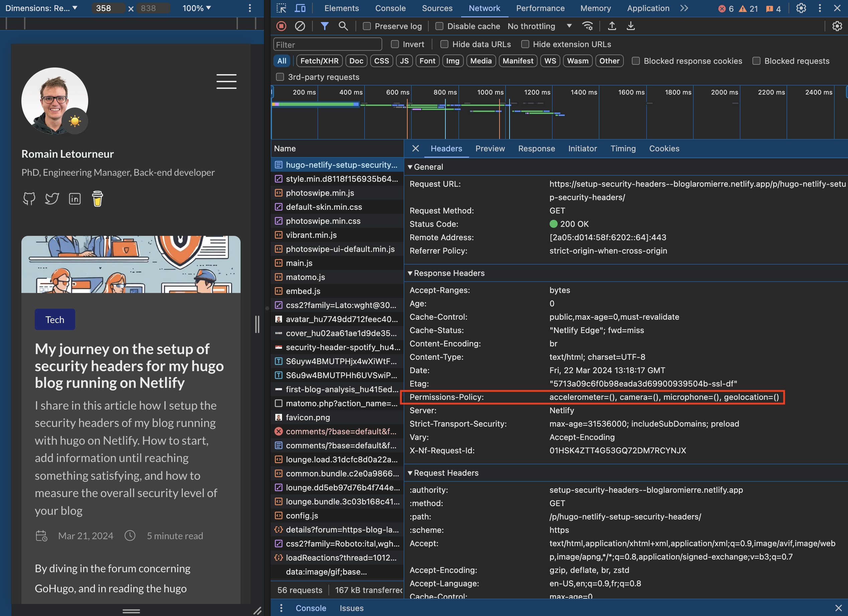Open network conditions wifi icon
848x616 pixels.
(588, 26)
